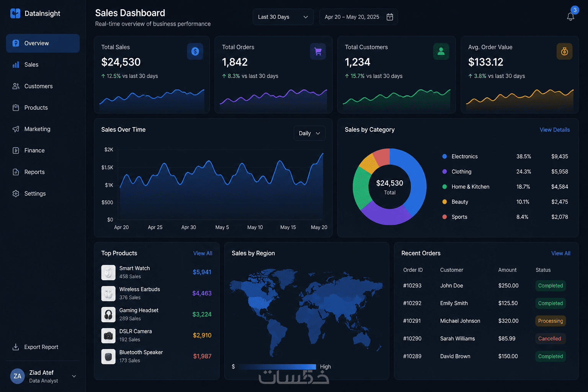Expand the Daily interval dropdown
This screenshot has width=588, height=392.
(x=309, y=133)
